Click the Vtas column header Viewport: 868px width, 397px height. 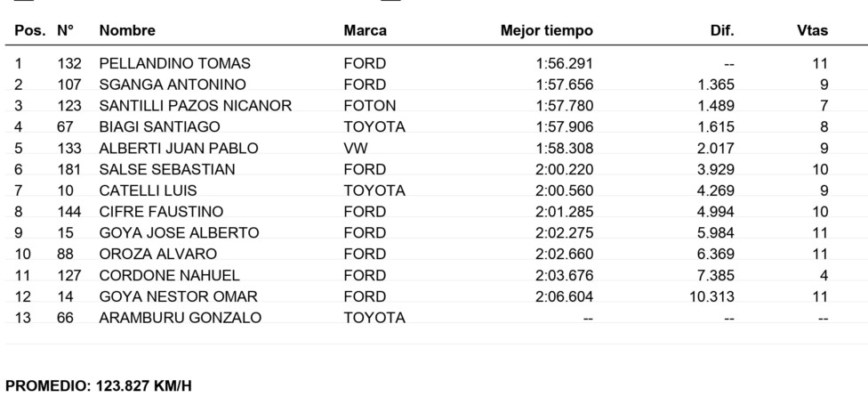point(812,30)
